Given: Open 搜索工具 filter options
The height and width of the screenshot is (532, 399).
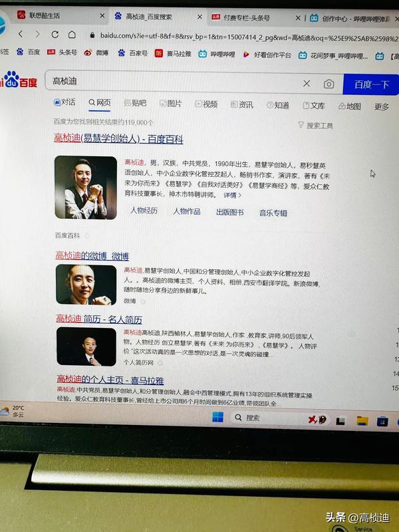Looking at the screenshot, I should point(315,126).
